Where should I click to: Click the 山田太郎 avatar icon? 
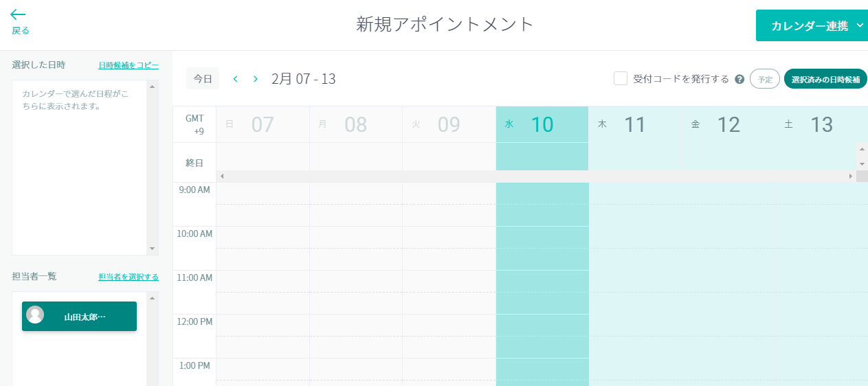click(x=35, y=315)
